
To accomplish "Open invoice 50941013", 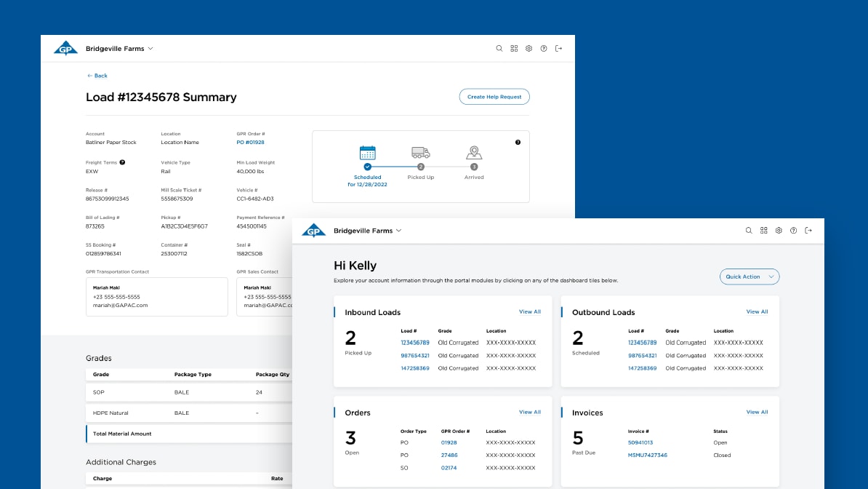I will 640,442.
